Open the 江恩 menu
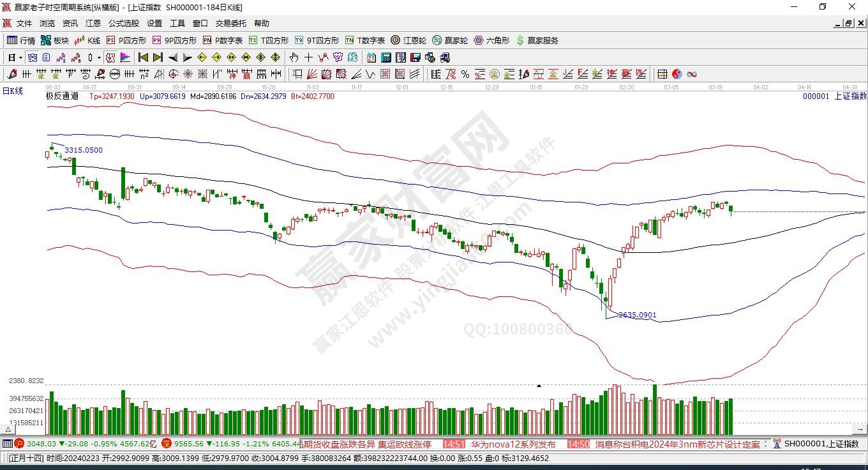This screenshot has width=868, height=470. tap(93, 24)
